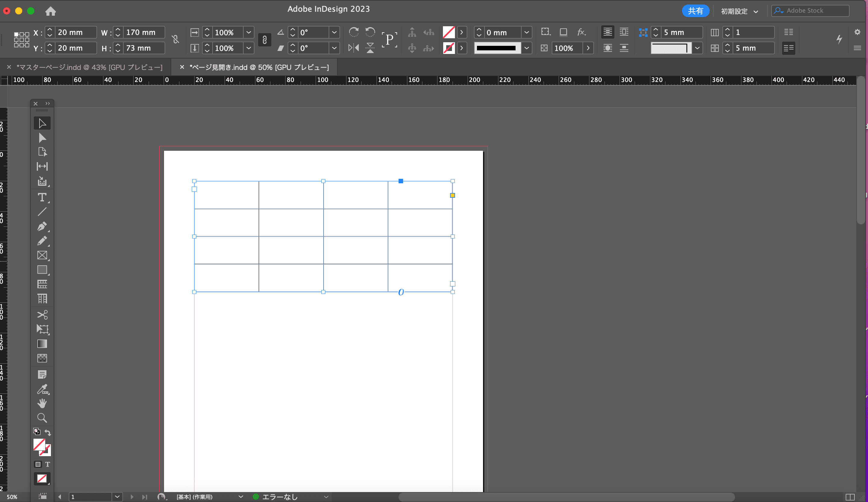Open the 初期設定 workspace dropdown
Viewport: 868px width, 502px height.
pos(740,11)
